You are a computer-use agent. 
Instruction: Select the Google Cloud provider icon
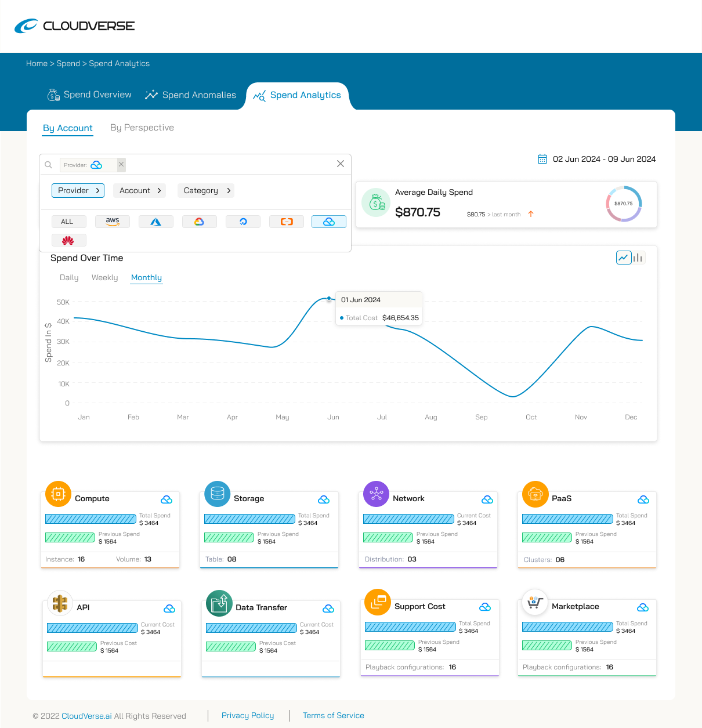199,221
